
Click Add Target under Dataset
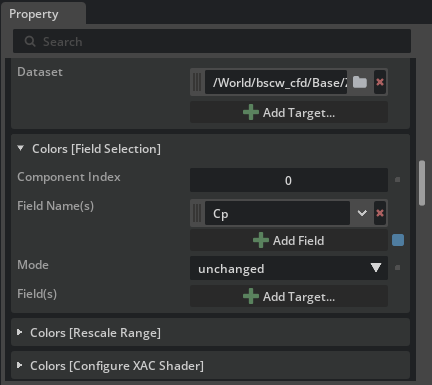289,113
